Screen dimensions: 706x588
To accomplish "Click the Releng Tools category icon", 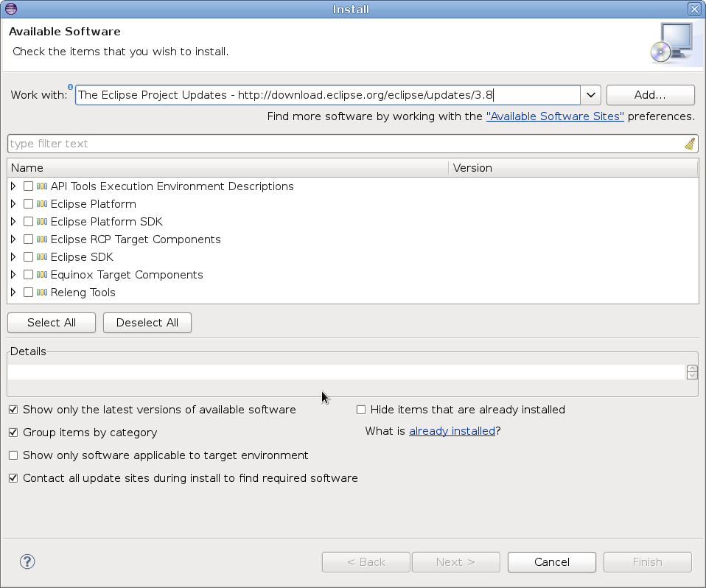I will (x=42, y=293).
